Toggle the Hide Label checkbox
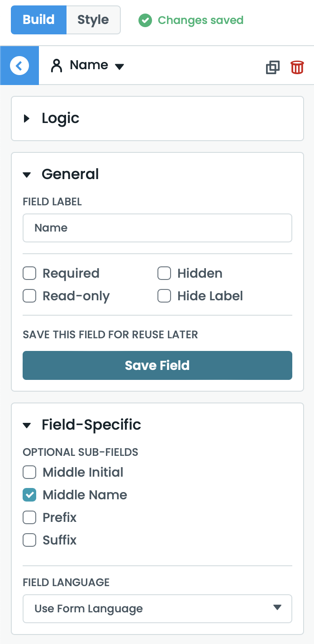314x644 pixels. coord(164,296)
